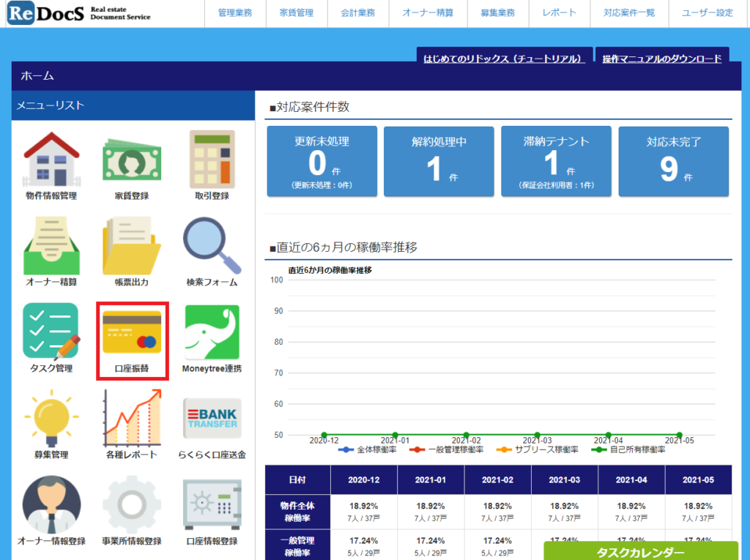Open the 家賃管理 menu
Viewport: 750px width, 560px height.
297,13
